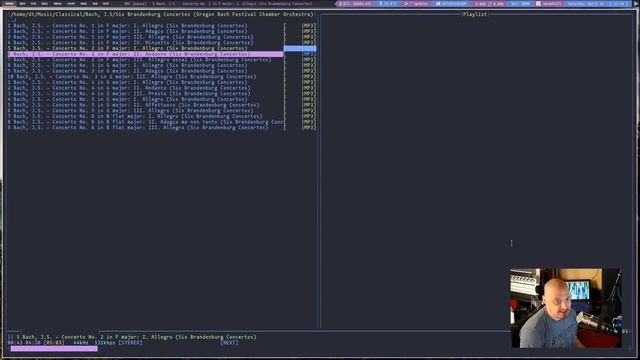
Task: Select Concerto No. 3 II. Adagio track
Action: (x=127, y=71)
